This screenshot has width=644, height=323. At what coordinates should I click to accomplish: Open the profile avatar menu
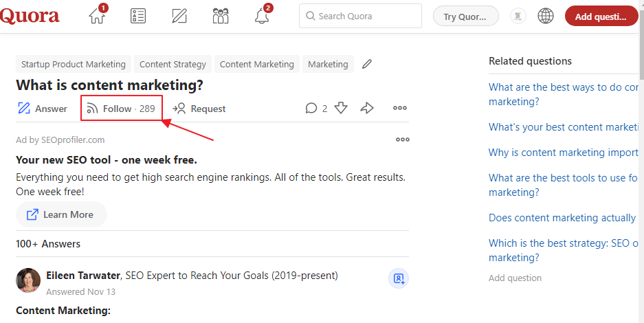pos(518,16)
